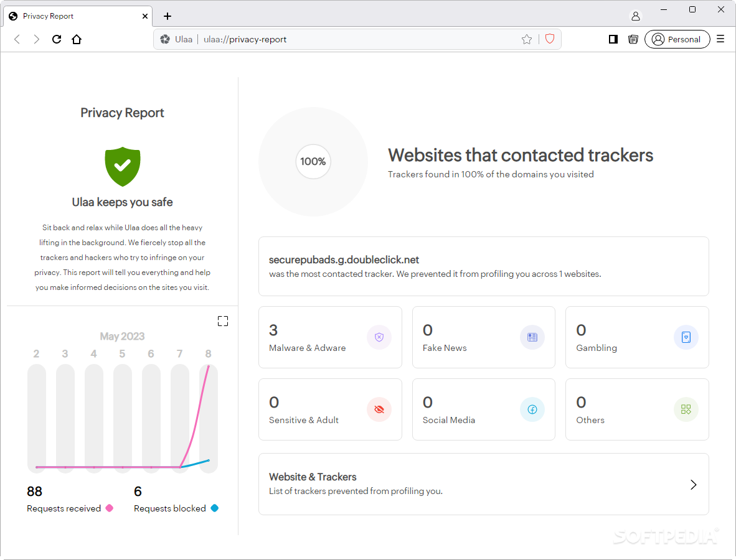
Task: Open a new tab with plus button
Action: click(167, 16)
